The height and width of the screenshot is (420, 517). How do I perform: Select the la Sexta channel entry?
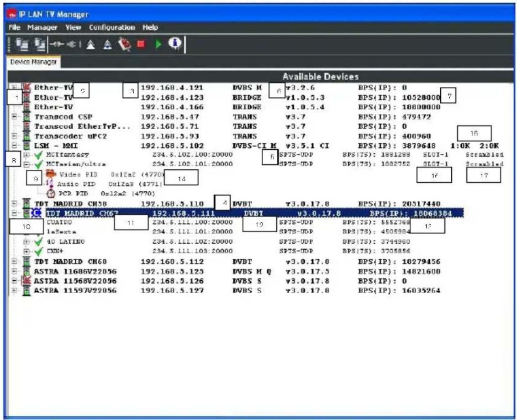click(x=61, y=232)
